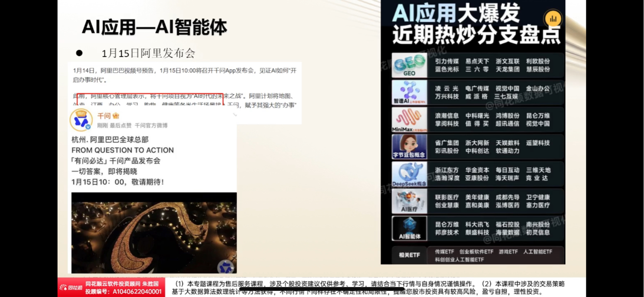Click 浙江东方 in the DeepSeek row
Screen dimensions: 644x297
tap(447, 170)
